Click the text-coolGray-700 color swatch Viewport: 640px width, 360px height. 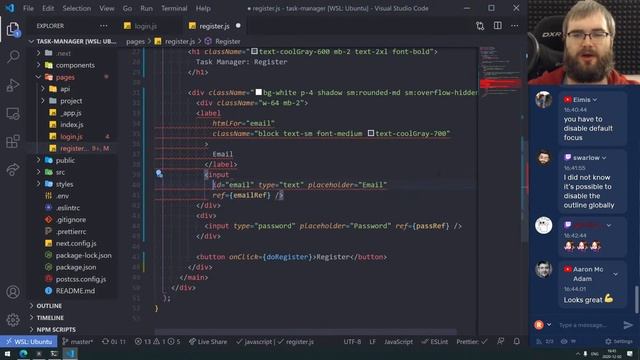pos(371,133)
